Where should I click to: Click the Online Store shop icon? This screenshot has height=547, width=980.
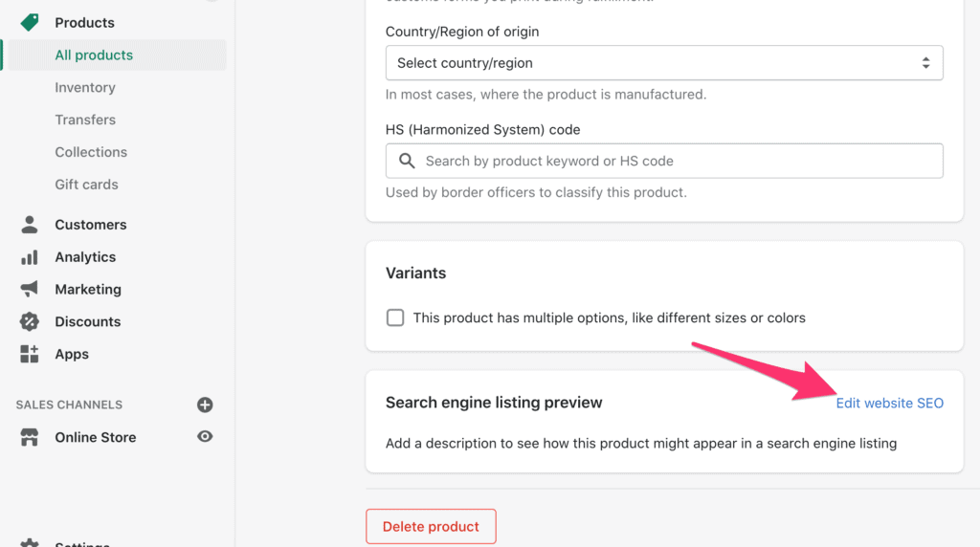click(x=30, y=437)
